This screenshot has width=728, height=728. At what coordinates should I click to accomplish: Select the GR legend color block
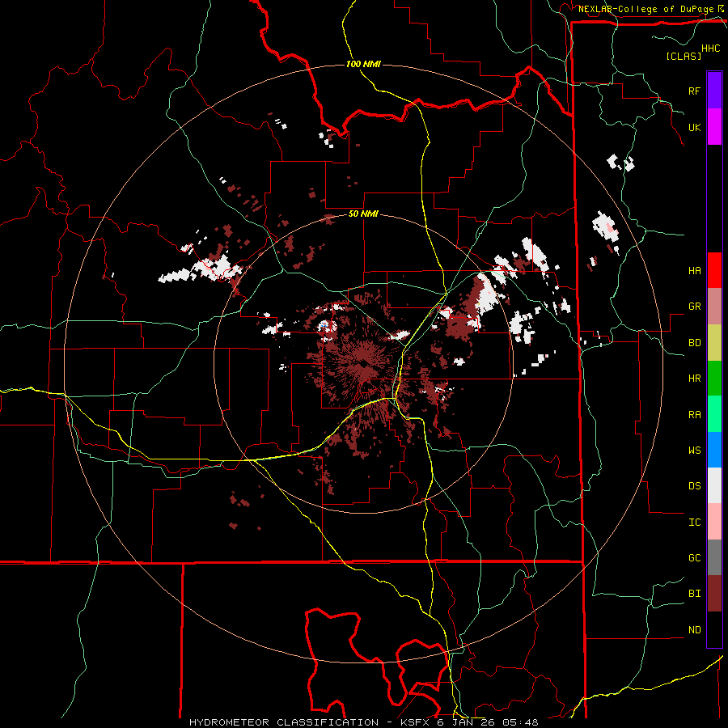[714, 307]
